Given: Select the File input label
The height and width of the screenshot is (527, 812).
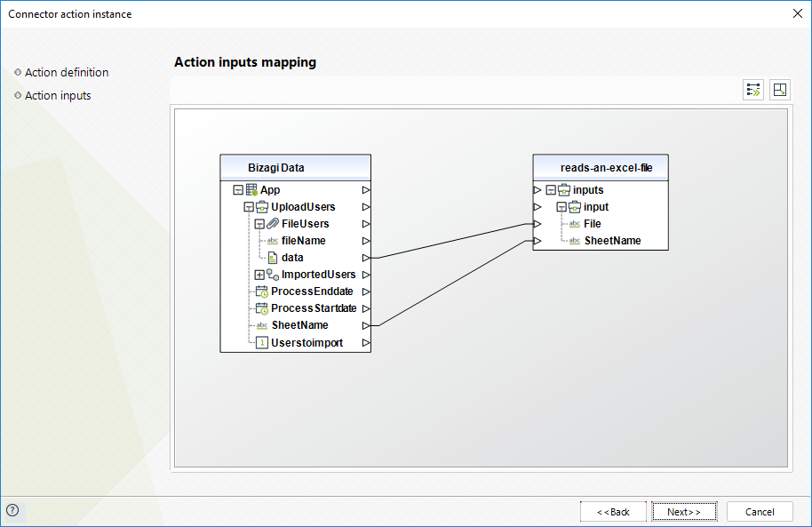Looking at the screenshot, I should click(593, 224).
